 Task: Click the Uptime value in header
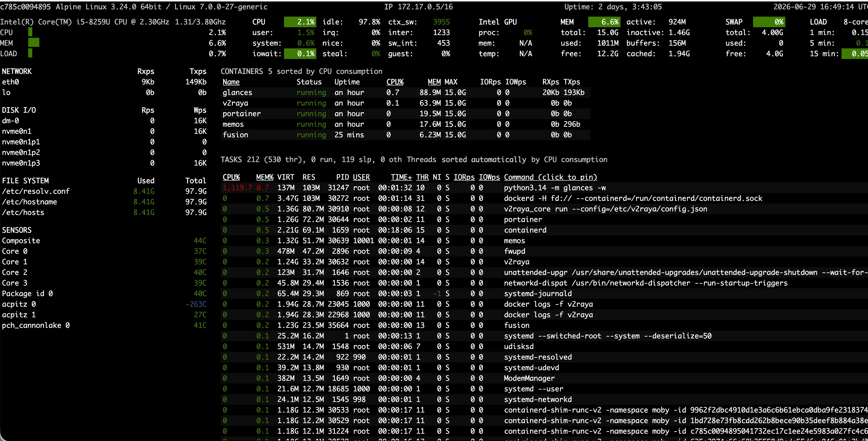[x=613, y=7]
